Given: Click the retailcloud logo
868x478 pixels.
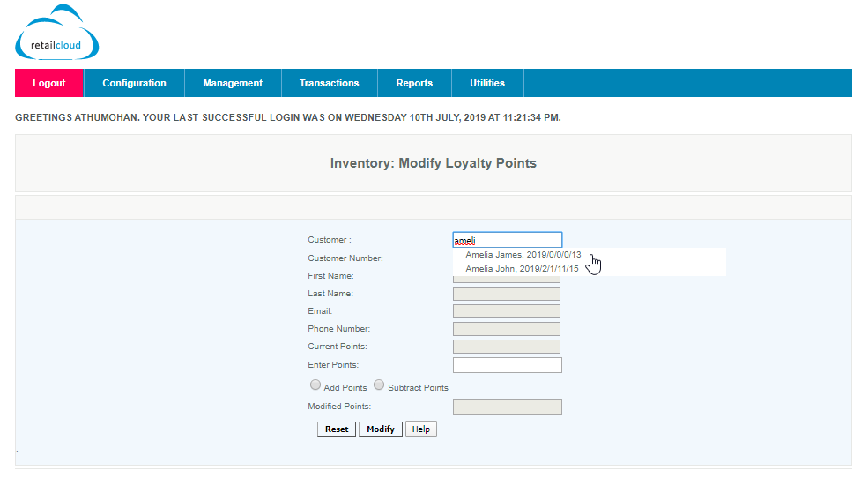Looking at the screenshot, I should pos(57,33).
